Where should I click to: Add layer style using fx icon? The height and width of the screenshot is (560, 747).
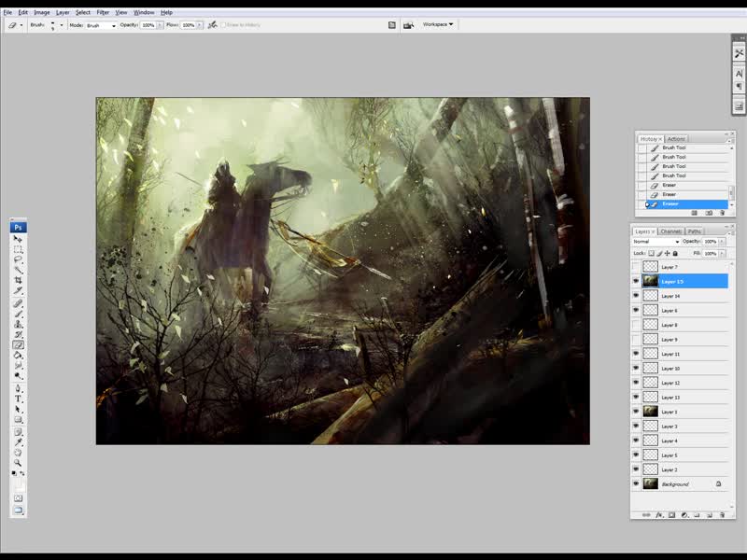[659, 515]
